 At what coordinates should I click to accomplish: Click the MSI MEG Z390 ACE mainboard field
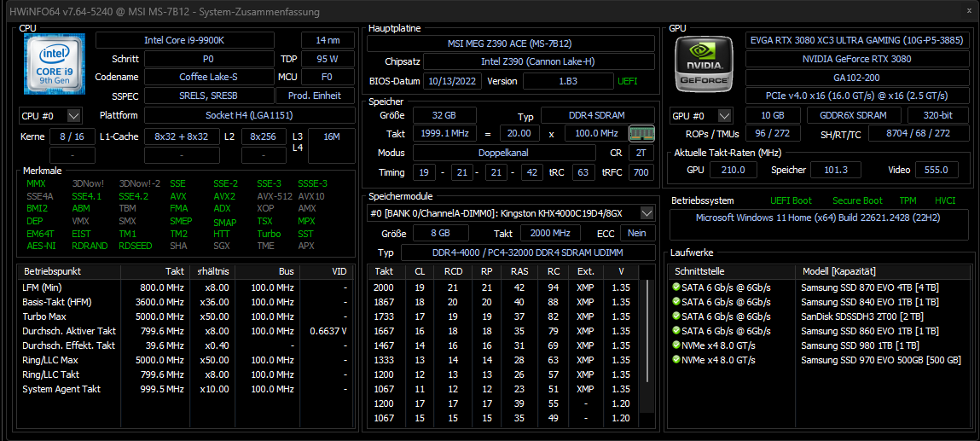pos(511,44)
